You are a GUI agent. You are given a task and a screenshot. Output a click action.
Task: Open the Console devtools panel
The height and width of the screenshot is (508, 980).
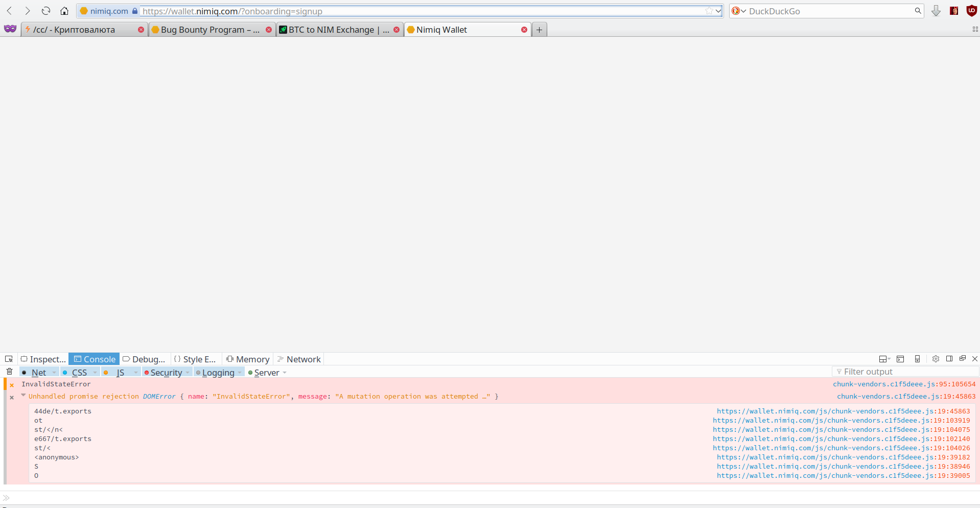(x=95, y=359)
